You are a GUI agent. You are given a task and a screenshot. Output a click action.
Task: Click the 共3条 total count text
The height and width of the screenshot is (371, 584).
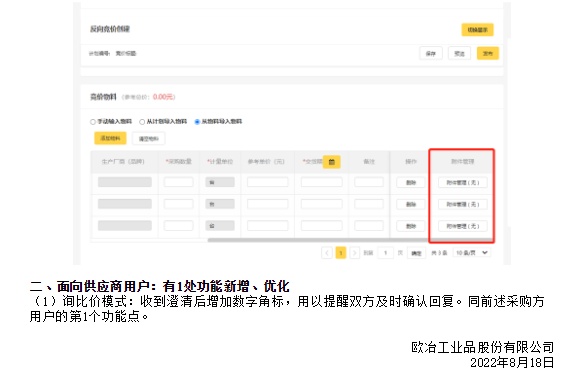439,253
